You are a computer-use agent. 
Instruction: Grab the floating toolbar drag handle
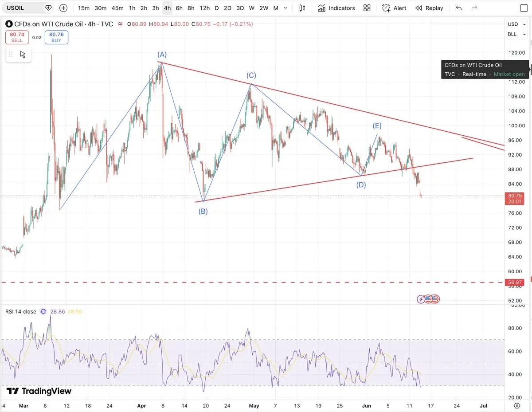[11, 55]
